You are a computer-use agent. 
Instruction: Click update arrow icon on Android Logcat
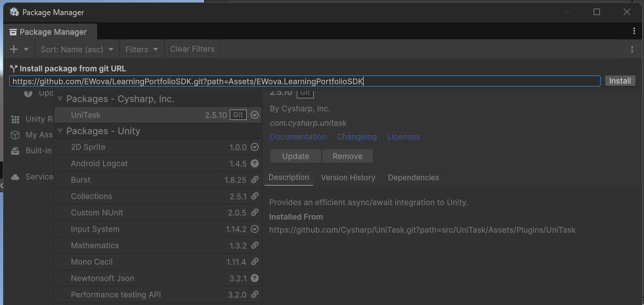pos(255,163)
